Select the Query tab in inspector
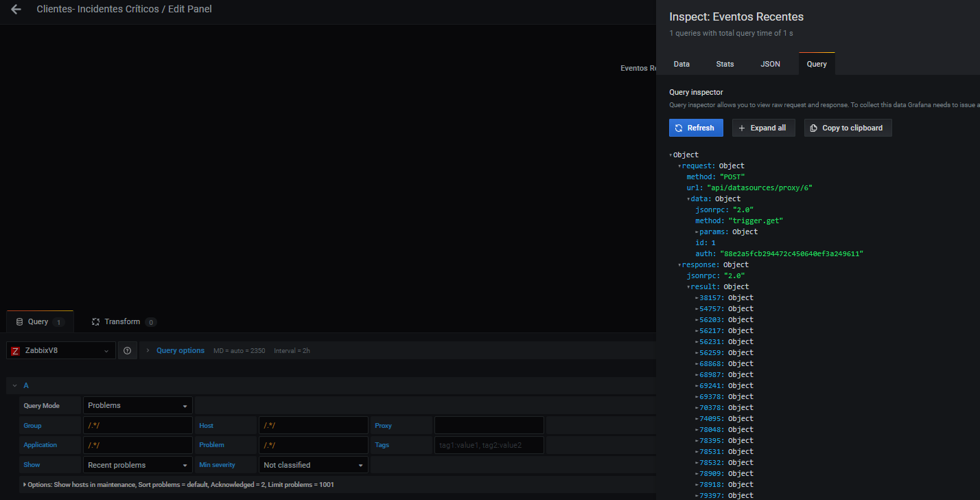 click(817, 64)
